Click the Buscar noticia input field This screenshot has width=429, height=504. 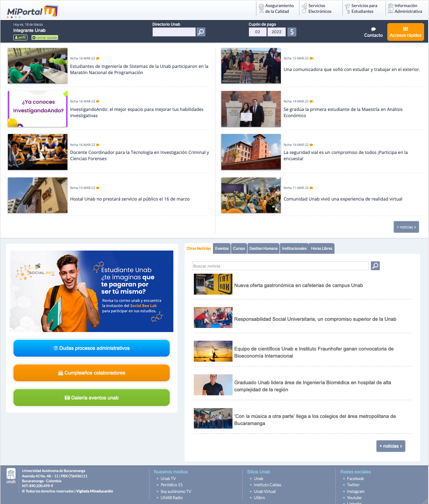(280, 266)
